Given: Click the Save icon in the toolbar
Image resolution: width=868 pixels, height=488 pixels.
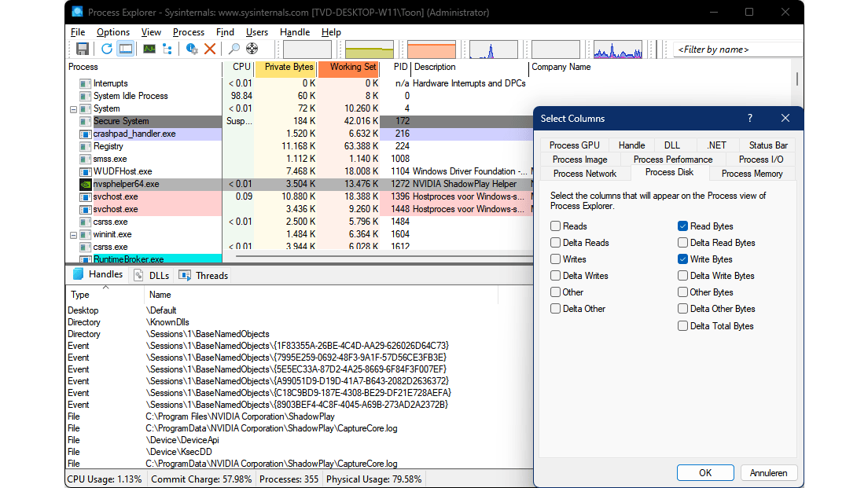Looking at the screenshot, I should tap(82, 49).
